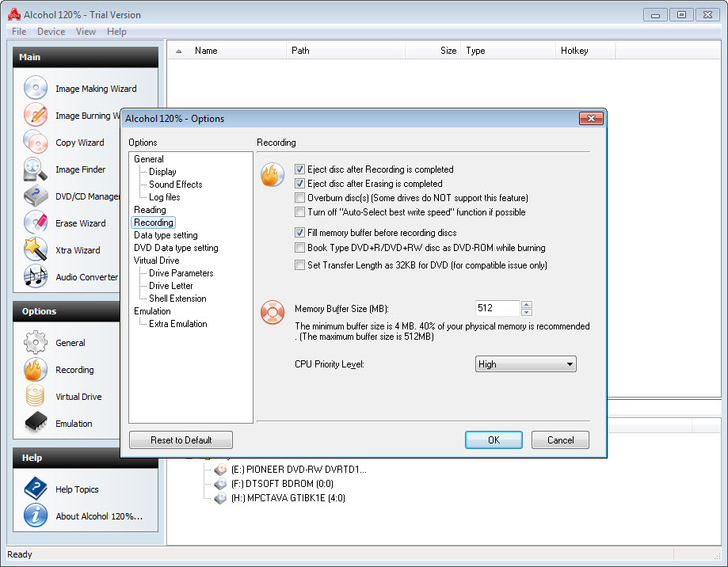
Task: Open the CPU Priority Level dropdown
Action: pyautogui.click(x=525, y=364)
